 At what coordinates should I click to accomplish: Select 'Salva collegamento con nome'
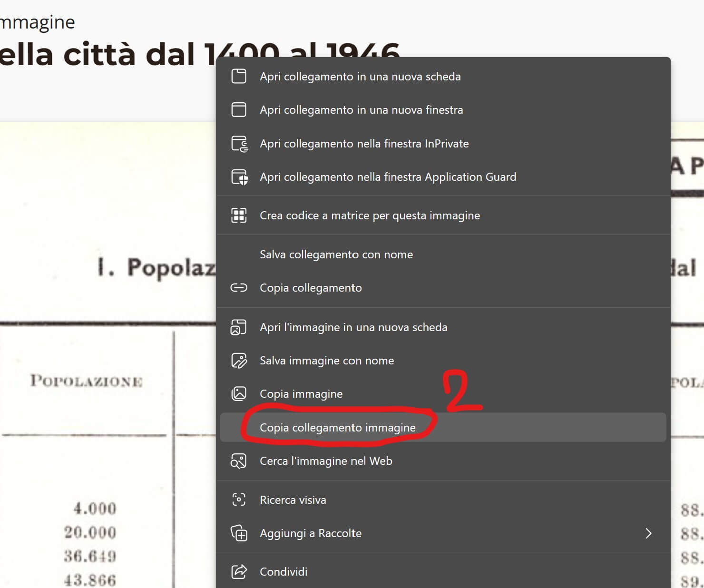pyautogui.click(x=336, y=255)
